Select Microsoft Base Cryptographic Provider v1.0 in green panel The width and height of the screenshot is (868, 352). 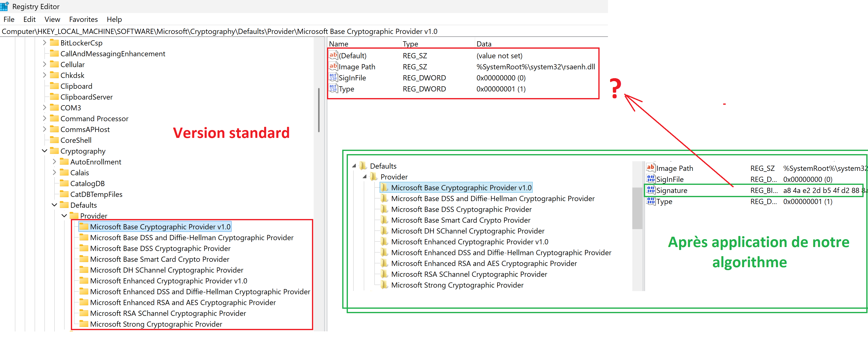461,188
